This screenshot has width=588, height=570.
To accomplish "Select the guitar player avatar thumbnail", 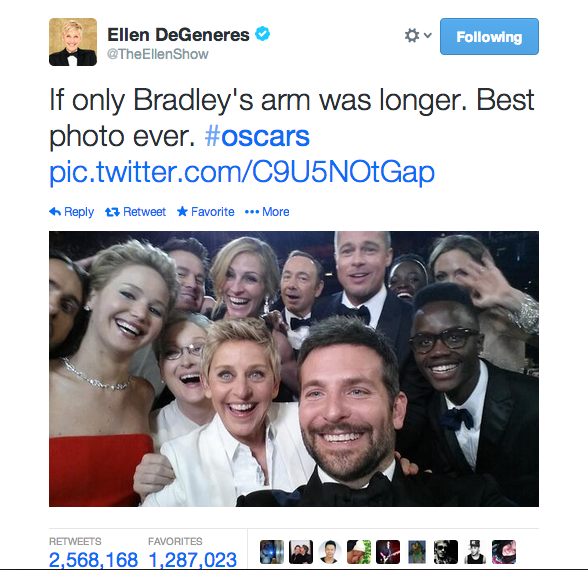I will pos(388,552).
